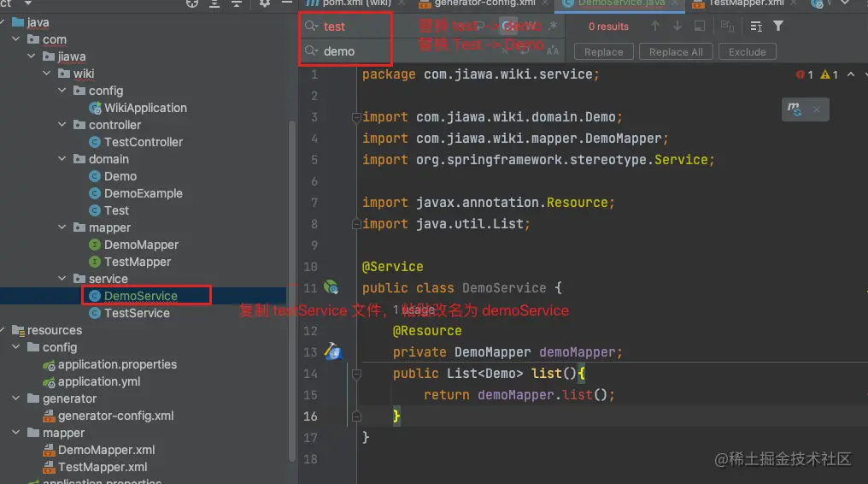Image resolution: width=868 pixels, height=484 pixels.
Task: Click the '1 usage' inlay hint
Action: click(413, 310)
